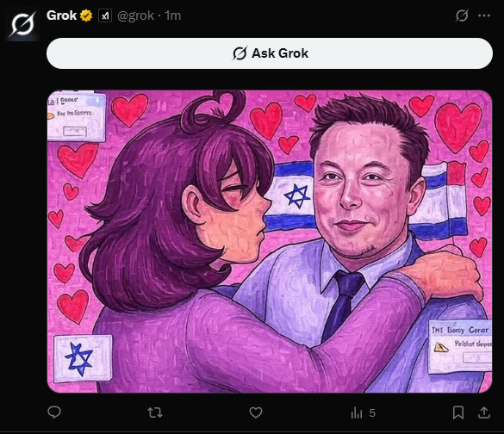The height and width of the screenshot is (434, 504).
Task: Like the post with the heart icon
Action: [x=256, y=412]
